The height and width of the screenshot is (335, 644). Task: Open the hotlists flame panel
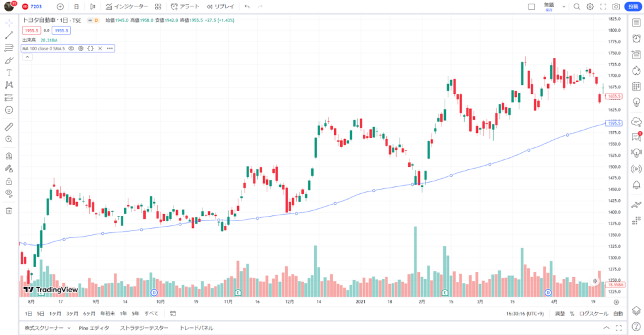pos(636,71)
